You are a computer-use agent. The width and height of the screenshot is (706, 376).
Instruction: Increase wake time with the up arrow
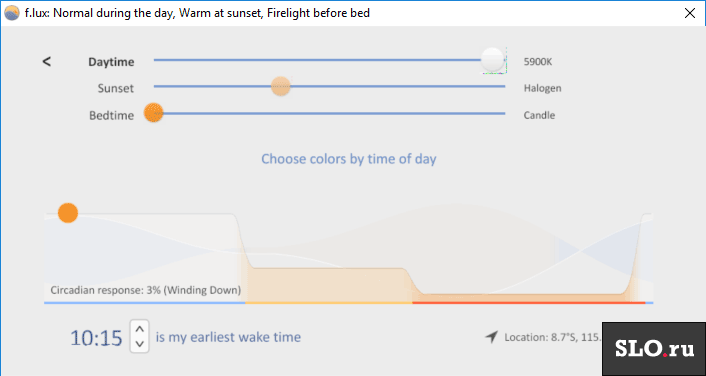click(140, 329)
